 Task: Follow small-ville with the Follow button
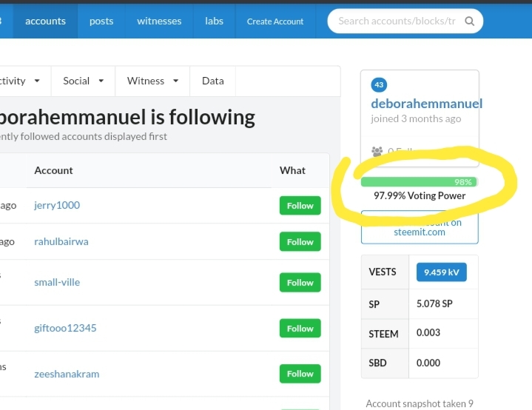pyautogui.click(x=300, y=283)
